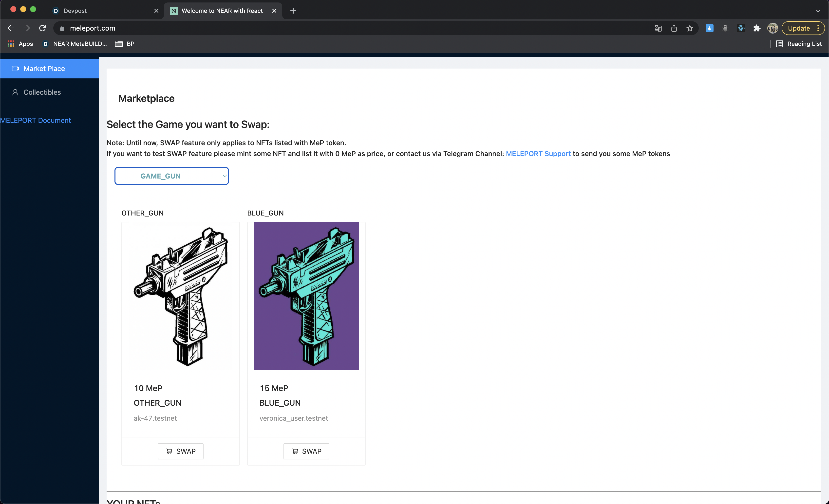Click the reload page icon
The width and height of the screenshot is (829, 504).
pyautogui.click(x=42, y=28)
